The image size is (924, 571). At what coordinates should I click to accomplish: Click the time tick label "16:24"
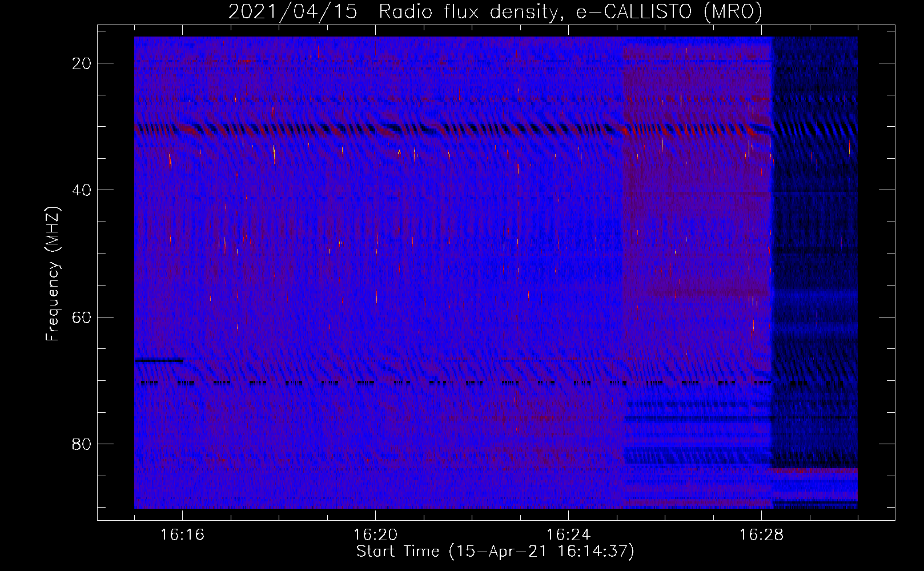[568, 534]
